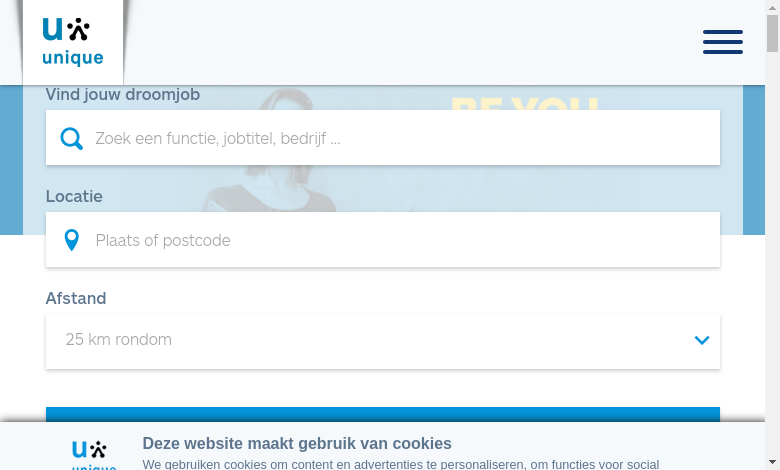Click the scrollbar down arrow
Viewport: 780px width, 470px height.
point(772,463)
